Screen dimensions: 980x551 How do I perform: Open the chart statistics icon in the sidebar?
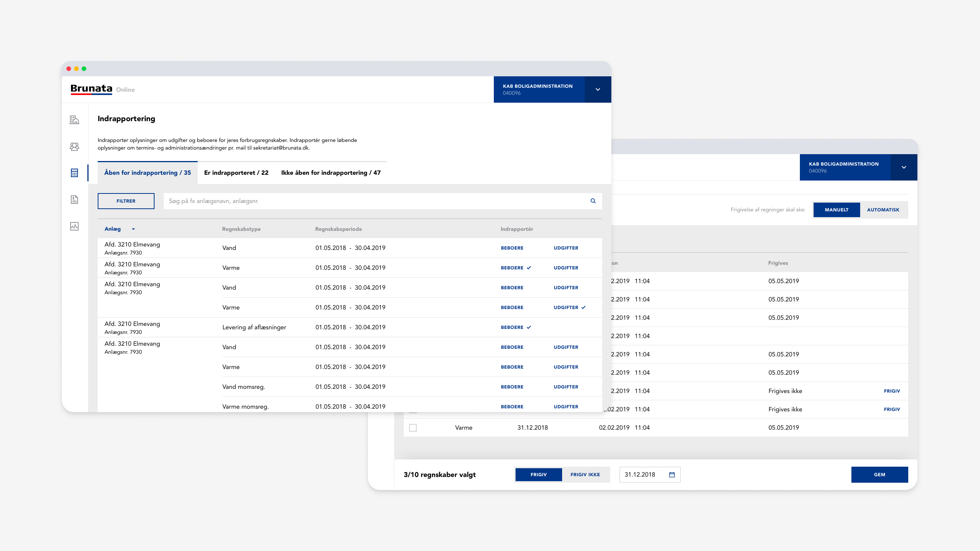pos(74,226)
